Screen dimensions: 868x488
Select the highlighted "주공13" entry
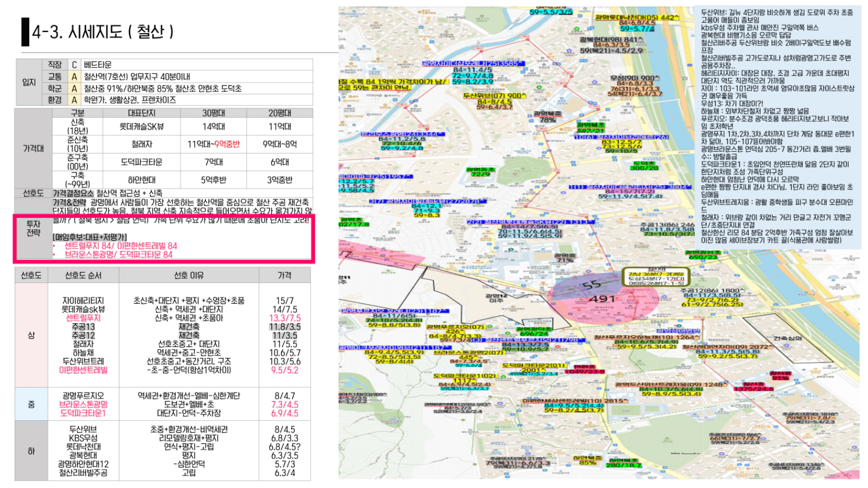(x=83, y=327)
